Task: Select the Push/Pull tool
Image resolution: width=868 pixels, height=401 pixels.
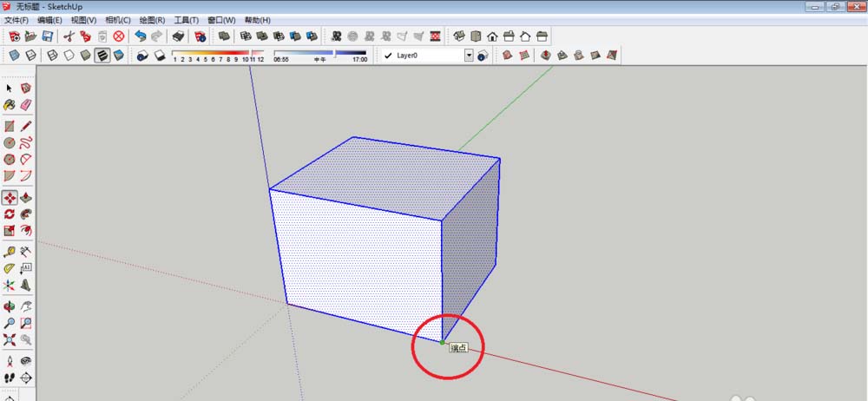Action: [25, 198]
